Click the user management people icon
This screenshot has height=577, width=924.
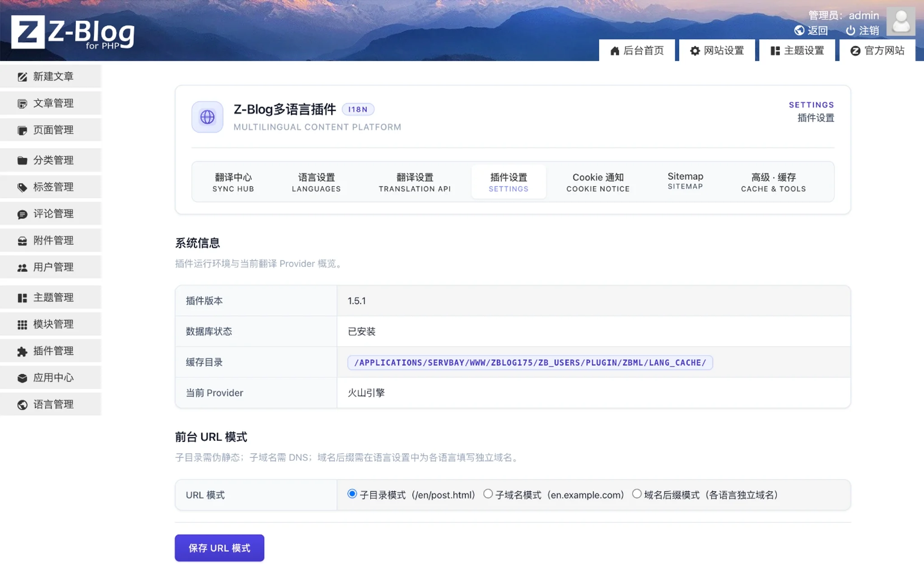(x=22, y=267)
